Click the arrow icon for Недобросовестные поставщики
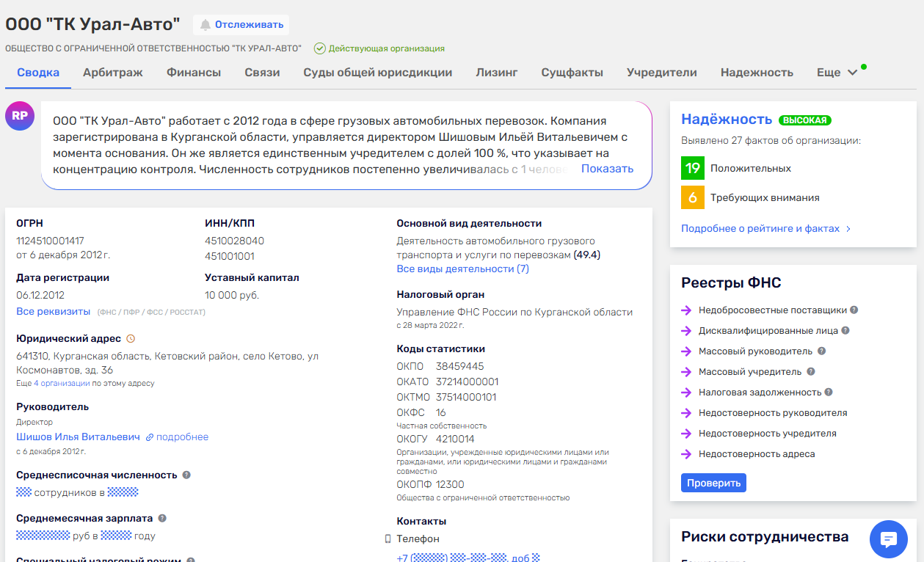The height and width of the screenshot is (562, 924). click(686, 310)
